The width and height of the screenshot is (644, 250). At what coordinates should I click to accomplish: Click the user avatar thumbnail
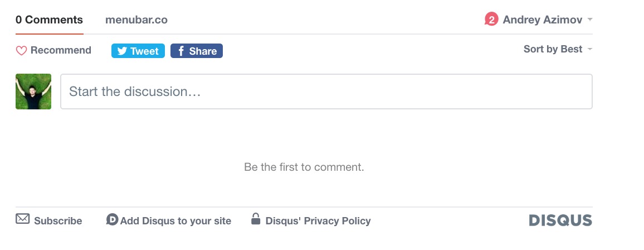pos(33,92)
